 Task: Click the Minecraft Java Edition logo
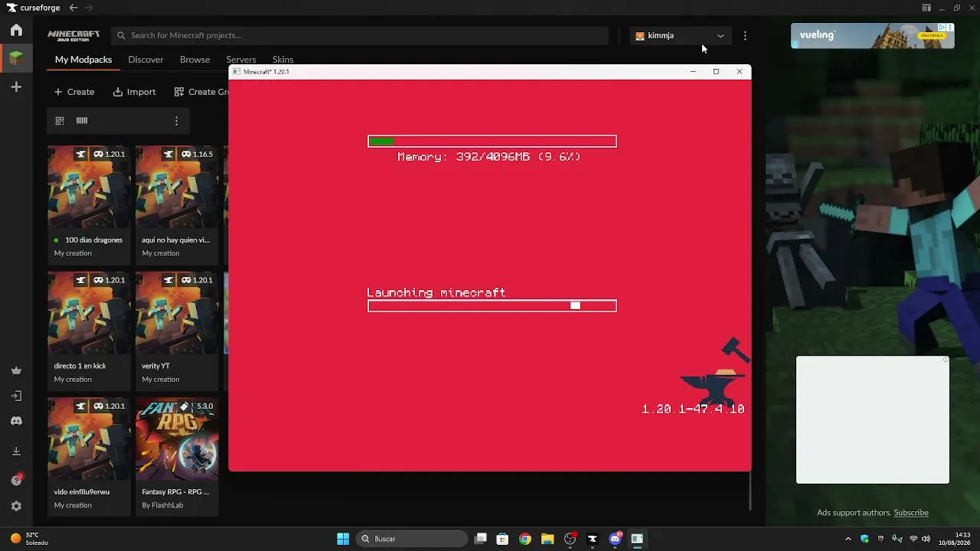[73, 35]
